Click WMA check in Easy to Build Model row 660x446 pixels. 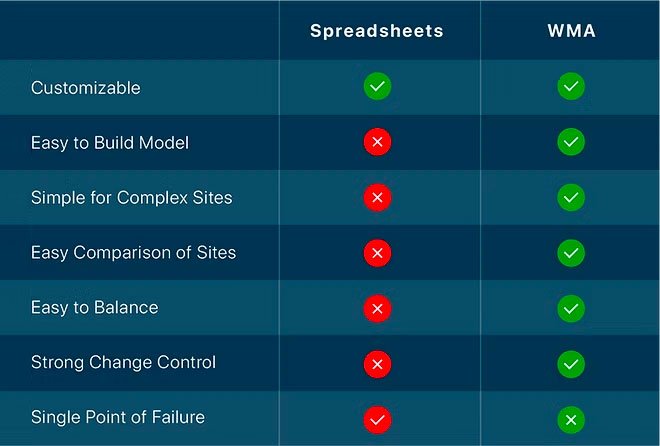tap(571, 143)
